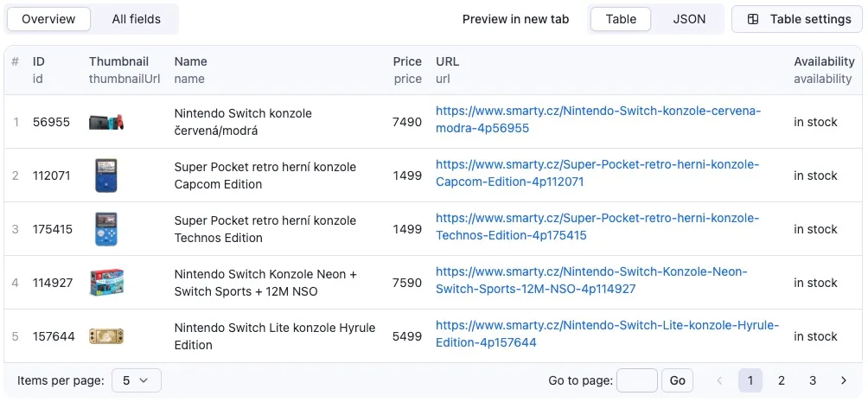Click the ID cell 175415

53,229
